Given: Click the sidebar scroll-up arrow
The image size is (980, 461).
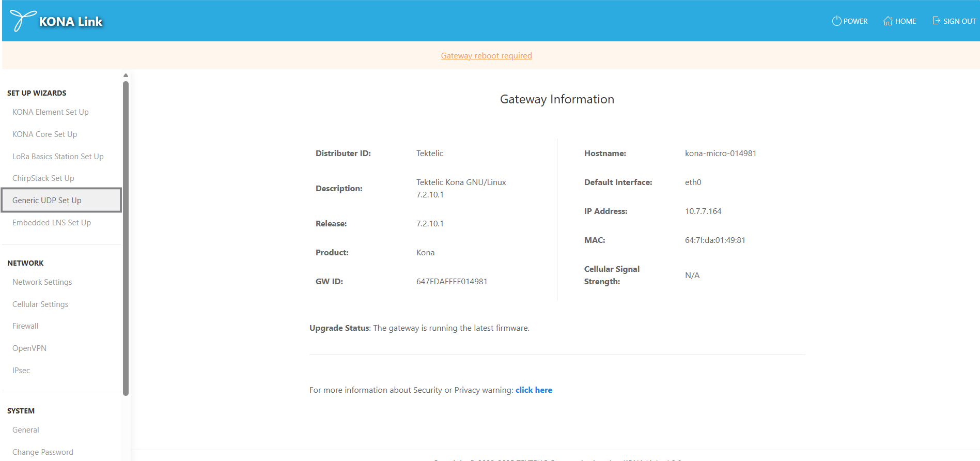Looking at the screenshot, I should tap(126, 75).
